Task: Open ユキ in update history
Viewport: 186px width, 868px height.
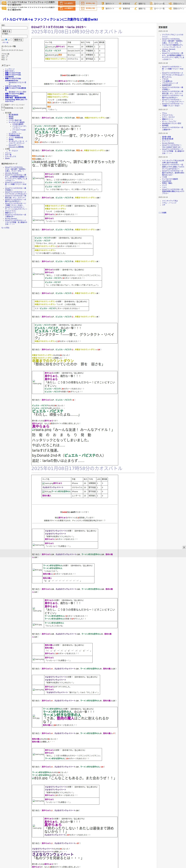Action: coord(164,205)
